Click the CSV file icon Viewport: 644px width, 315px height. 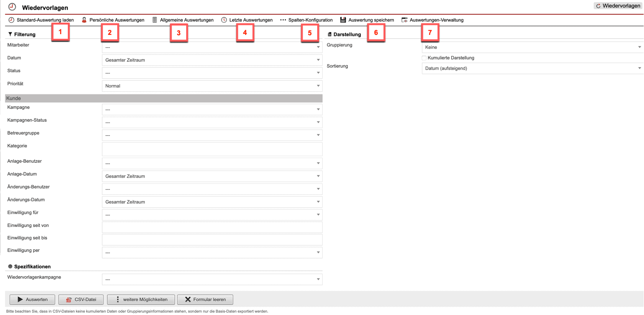coord(69,300)
